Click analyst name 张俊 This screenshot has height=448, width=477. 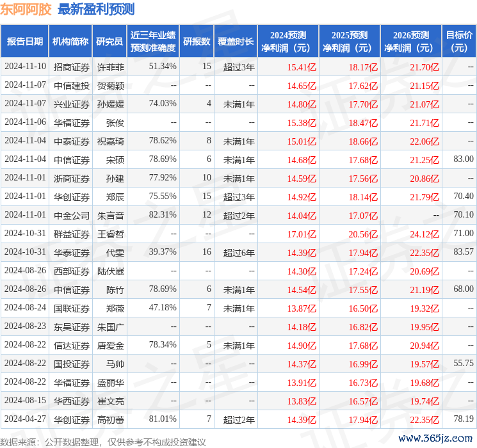point(115,123)
